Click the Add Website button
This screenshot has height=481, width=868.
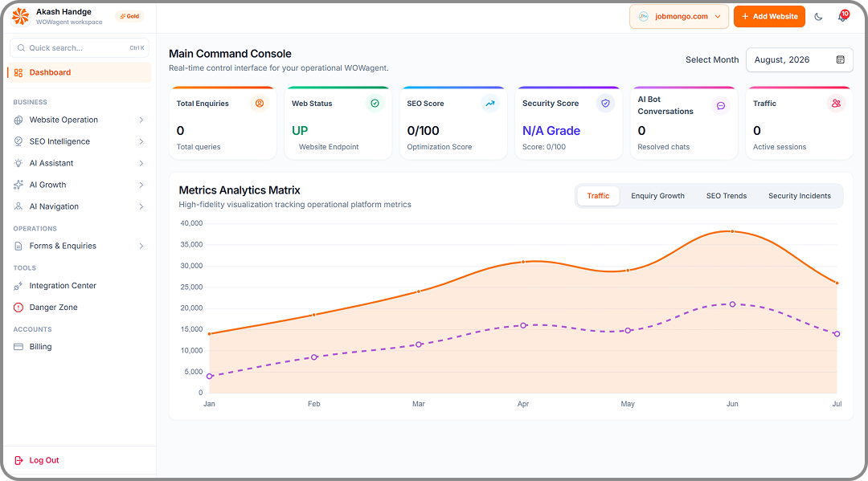click(x=769, y=17)
